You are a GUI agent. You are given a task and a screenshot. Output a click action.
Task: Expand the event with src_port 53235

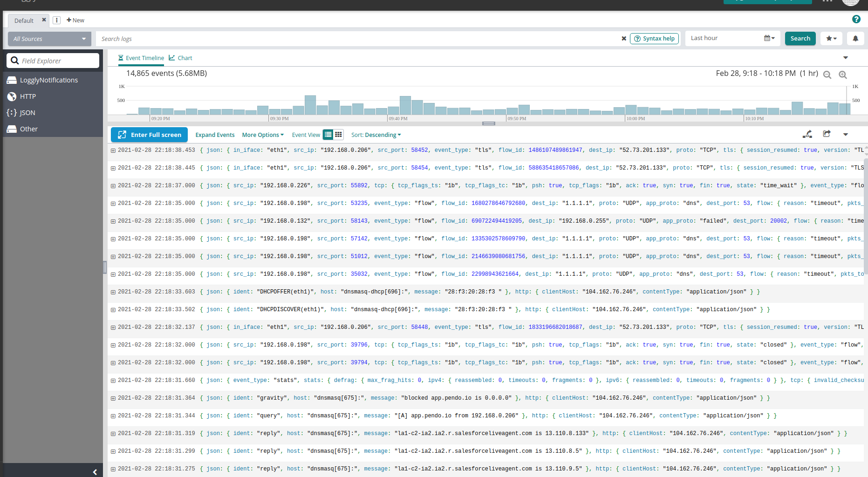[113, 204]
